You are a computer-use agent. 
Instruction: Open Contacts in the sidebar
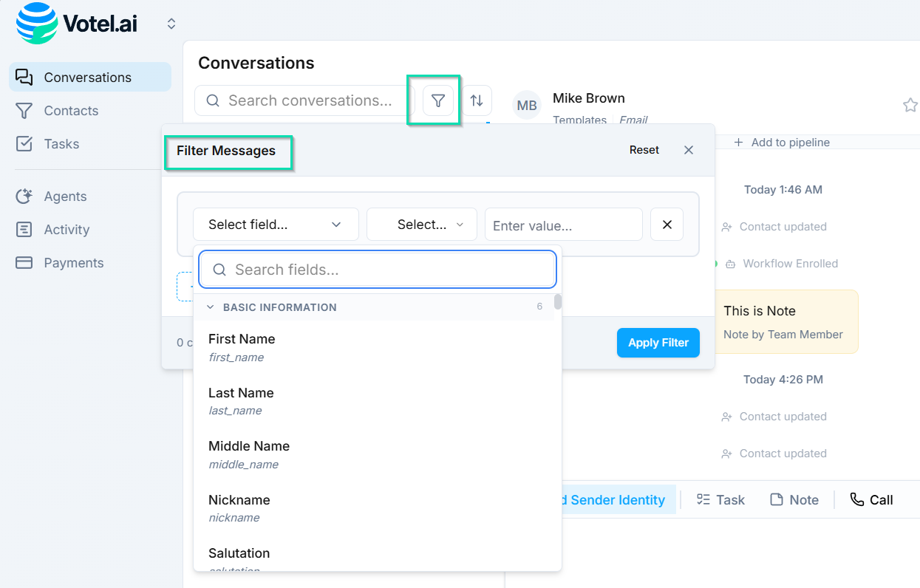coord(71,111)
